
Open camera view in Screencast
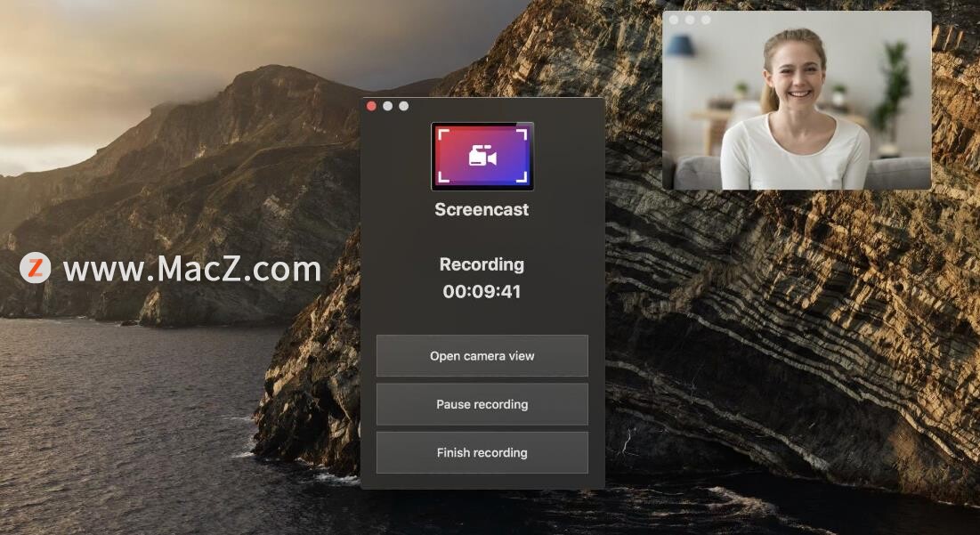(482, 355)
